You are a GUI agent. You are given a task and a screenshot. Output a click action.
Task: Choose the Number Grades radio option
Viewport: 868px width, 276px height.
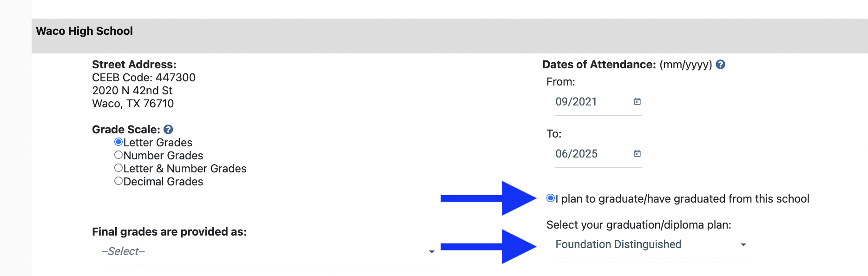coord(118,155)
